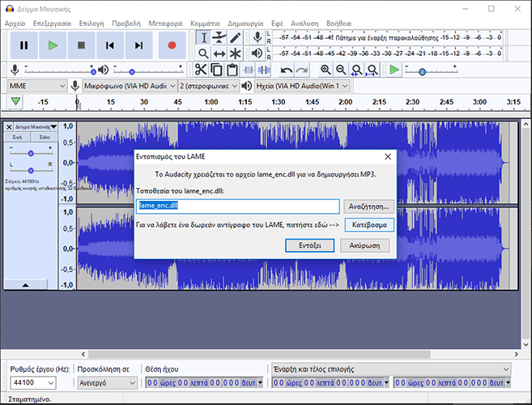The image size is (532, 405).
Task: Click the Pause transport button
Action: coord(23,45)
